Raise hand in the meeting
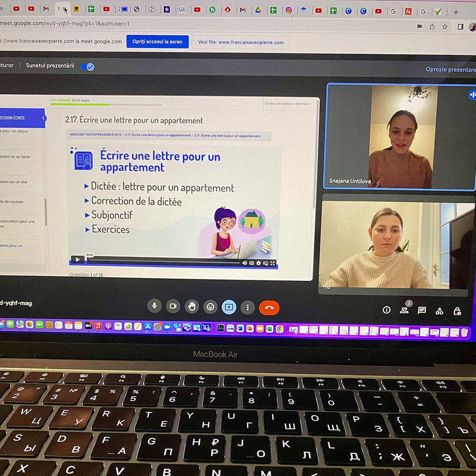Image resolution: width=476 pixels, height=476 pixels. click(x=192, y=307)
